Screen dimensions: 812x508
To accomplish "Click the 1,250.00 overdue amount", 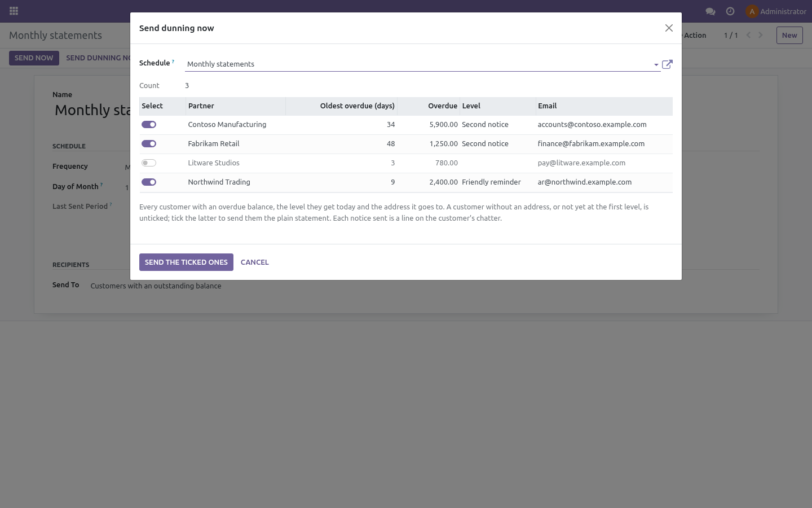I will coord(443,144).
